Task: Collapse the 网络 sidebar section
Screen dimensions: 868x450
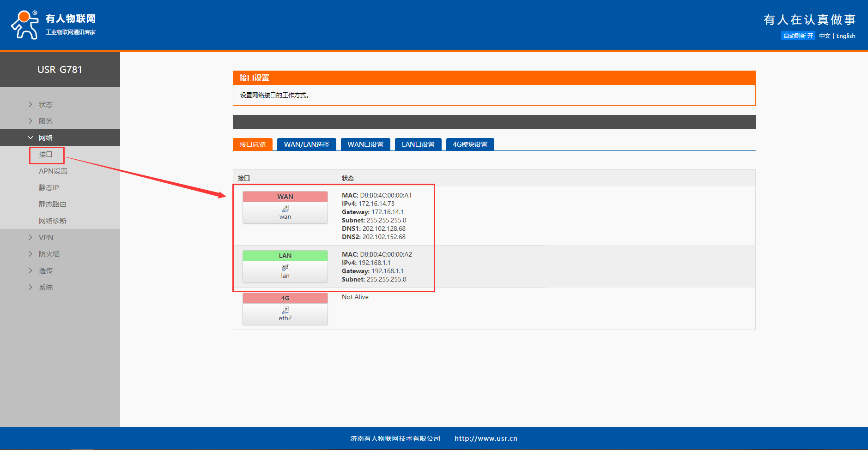Action: click(x=45, y=138)
